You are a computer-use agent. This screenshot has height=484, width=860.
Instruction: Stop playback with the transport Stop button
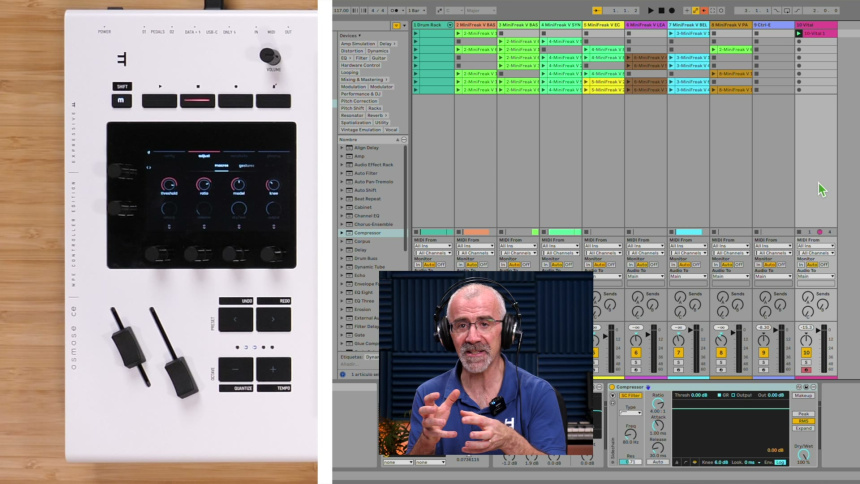click(661, 10)
